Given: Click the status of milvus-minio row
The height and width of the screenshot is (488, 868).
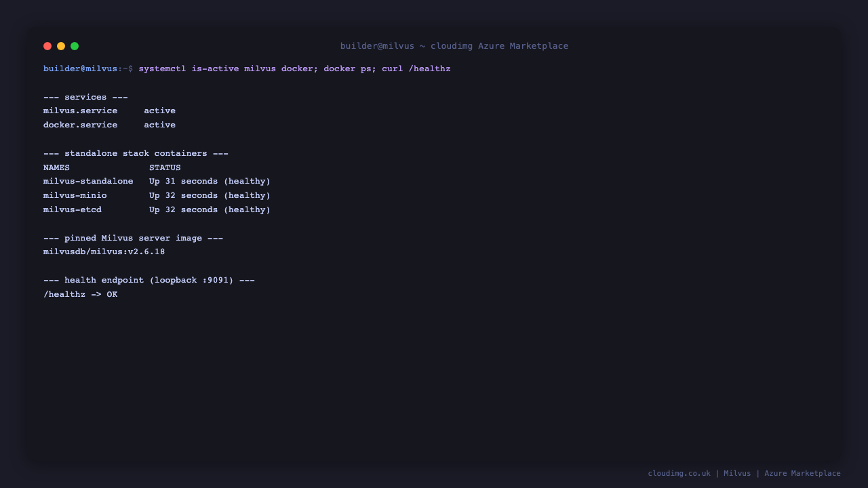Looking at the screenshot, I should click(x=210, y=195).
